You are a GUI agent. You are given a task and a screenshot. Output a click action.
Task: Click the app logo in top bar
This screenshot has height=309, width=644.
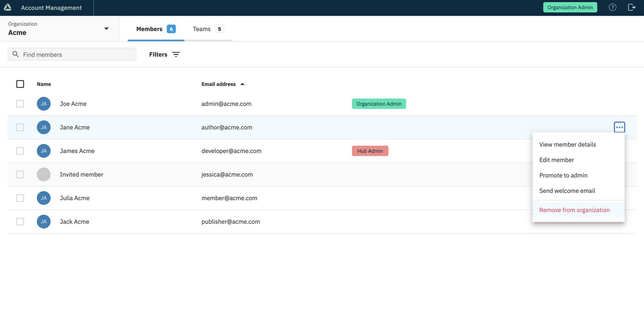tap(8, 8)
